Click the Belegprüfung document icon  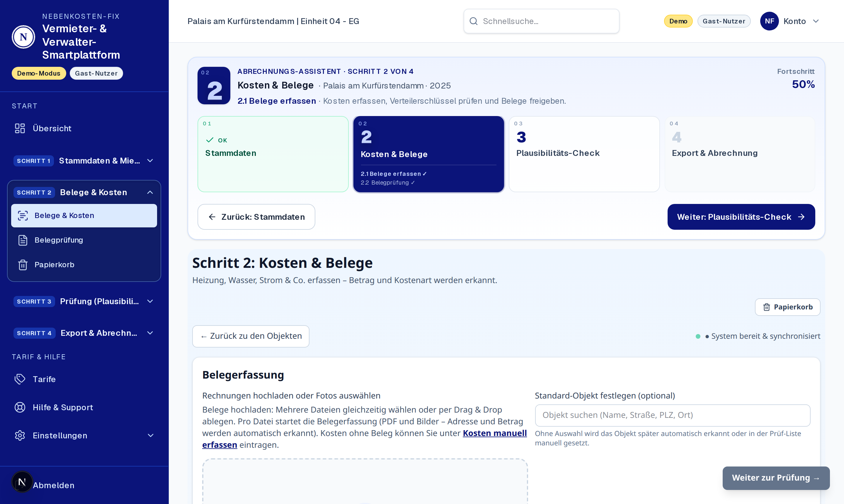point(23,240)
